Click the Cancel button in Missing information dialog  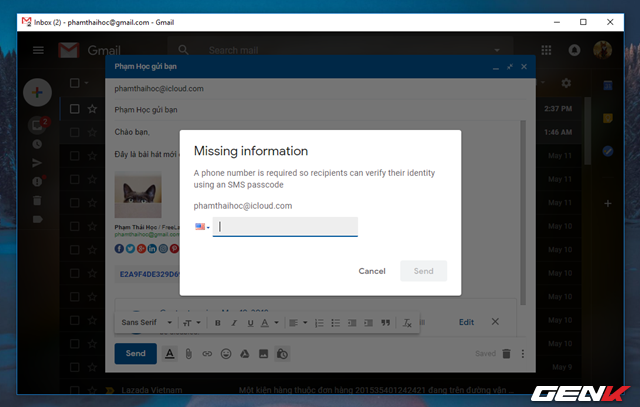(372, 271)
